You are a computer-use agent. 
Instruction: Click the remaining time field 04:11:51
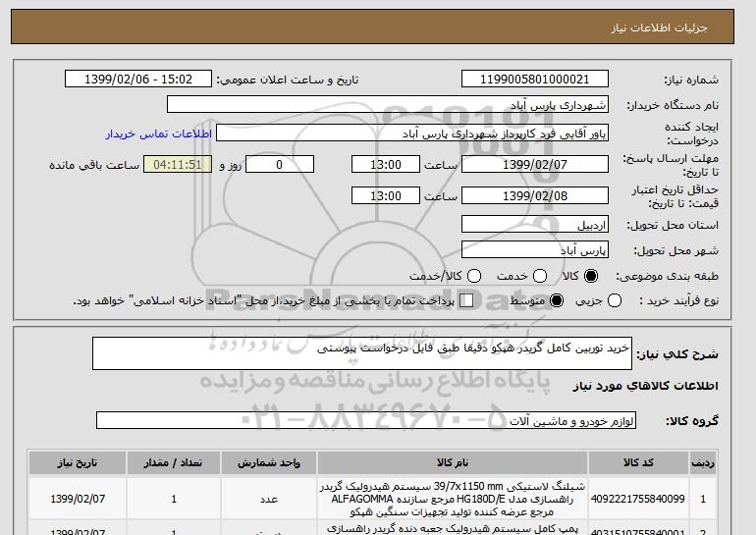pyautogui.click(x=178, y=164)
